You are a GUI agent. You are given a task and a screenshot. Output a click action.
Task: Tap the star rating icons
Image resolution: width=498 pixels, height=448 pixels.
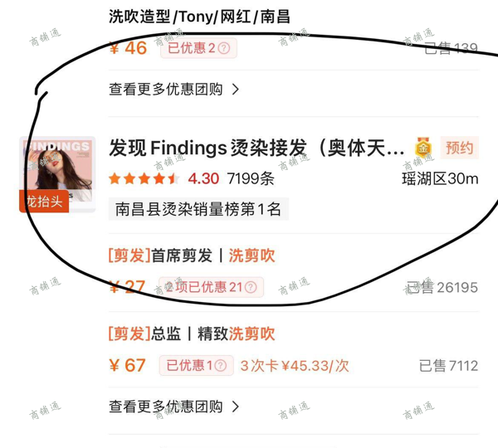tap(144, 178)
